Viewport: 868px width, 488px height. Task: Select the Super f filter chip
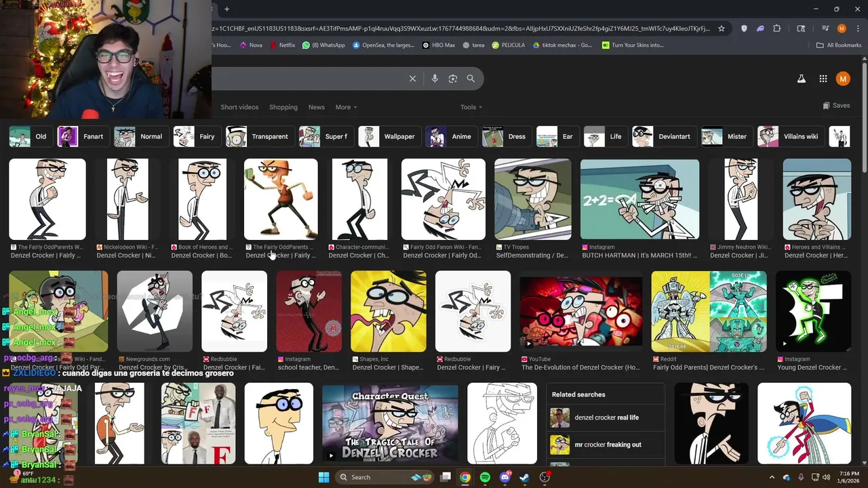pyautogui.click(x=325, y=136)
